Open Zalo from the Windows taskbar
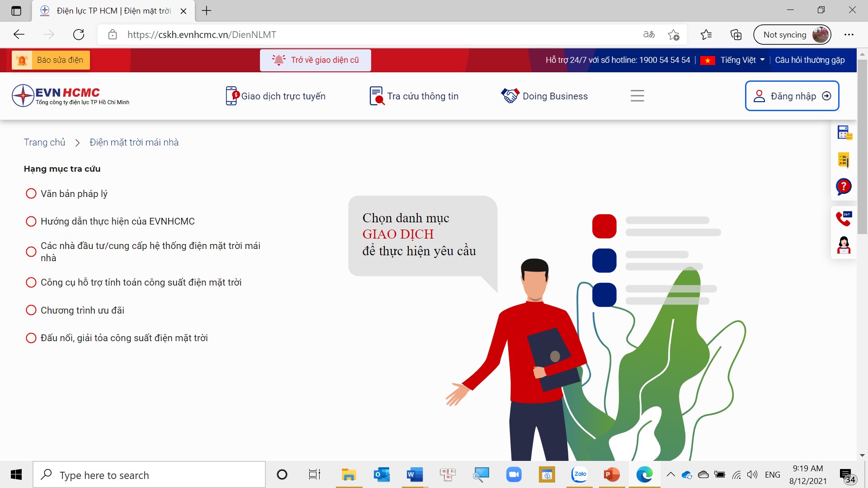Viewport: 868px width, 488px height. click(x=580, y=474)
